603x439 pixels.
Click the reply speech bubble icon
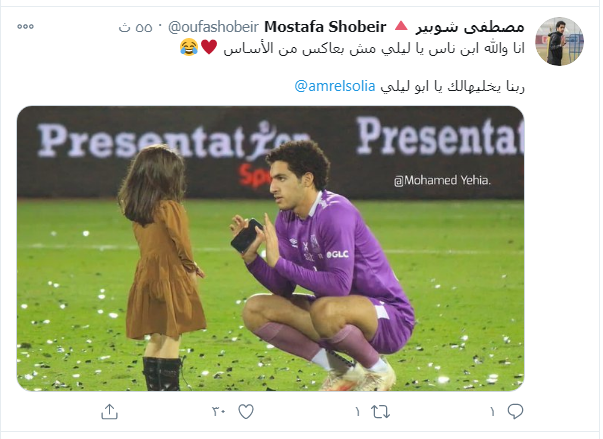[515, 411]
